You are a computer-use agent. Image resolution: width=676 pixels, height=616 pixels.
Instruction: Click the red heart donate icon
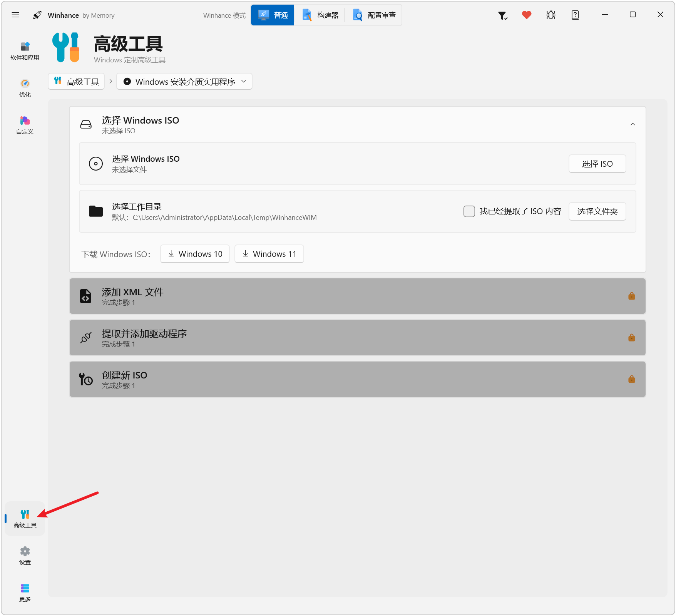click(527, 15)
